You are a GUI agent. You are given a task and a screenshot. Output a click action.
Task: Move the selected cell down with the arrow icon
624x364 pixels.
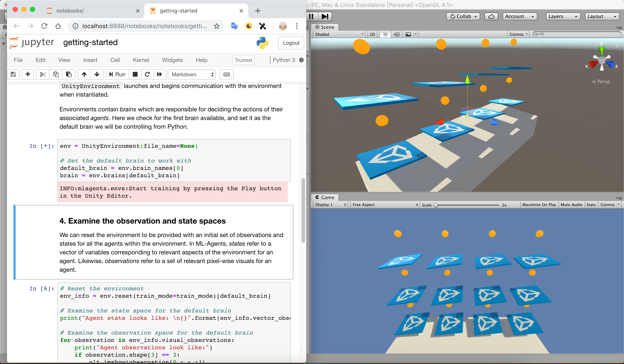(x=97, y=74)
